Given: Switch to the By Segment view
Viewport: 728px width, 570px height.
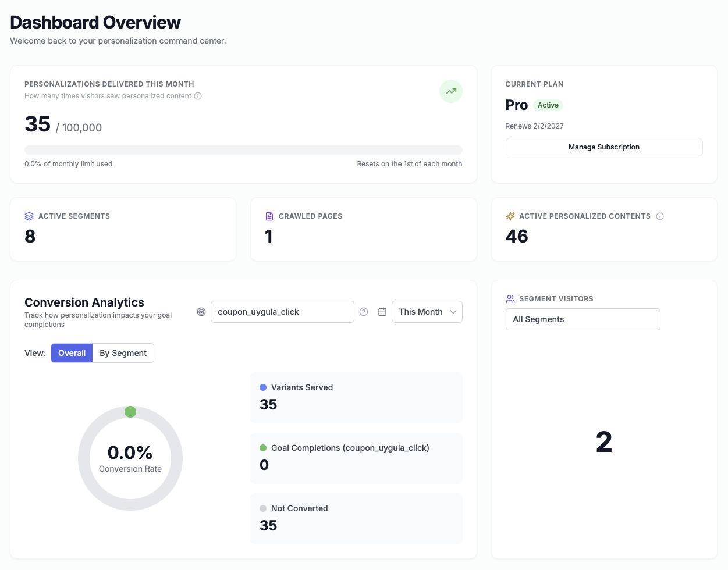Looking at the screenshot, I should pyautogui.click(x=123, y=353).
